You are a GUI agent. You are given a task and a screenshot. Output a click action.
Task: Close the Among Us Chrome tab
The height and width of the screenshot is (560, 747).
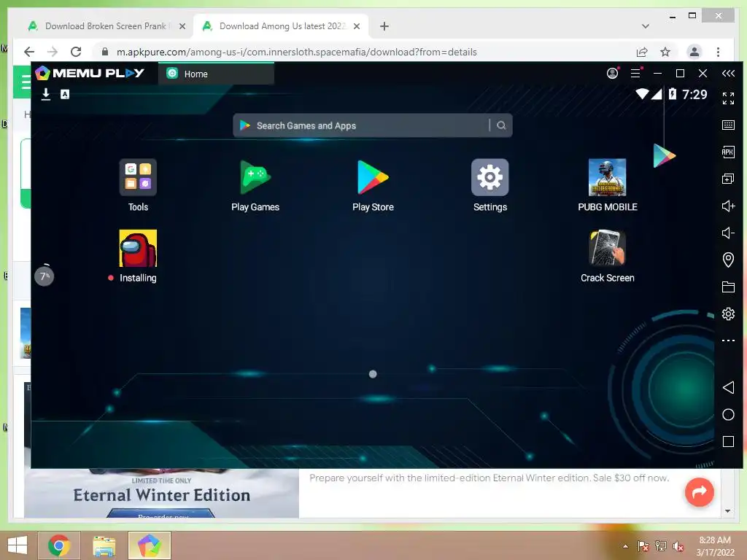[x=357, y=26]
